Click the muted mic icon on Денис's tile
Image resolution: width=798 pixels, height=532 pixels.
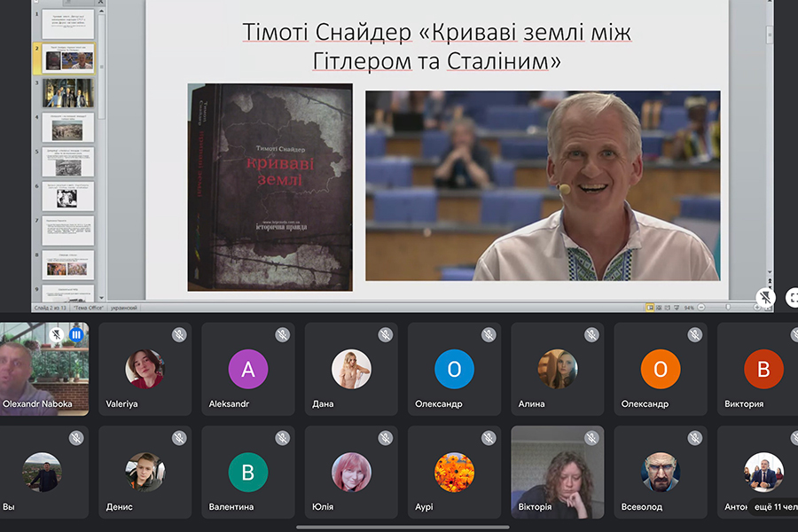coord(179,438)
